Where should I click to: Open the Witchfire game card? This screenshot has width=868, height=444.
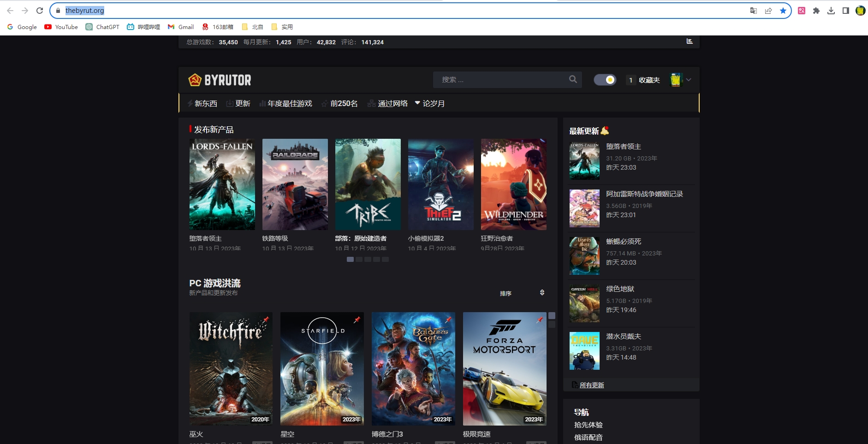(231, 369)
